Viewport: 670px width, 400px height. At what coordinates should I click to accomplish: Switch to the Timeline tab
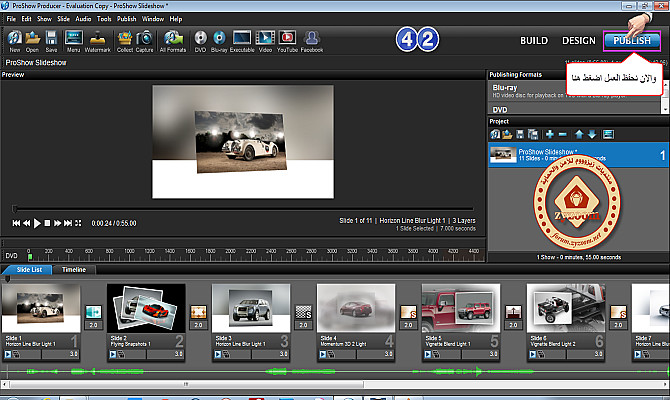coord(73,270)
